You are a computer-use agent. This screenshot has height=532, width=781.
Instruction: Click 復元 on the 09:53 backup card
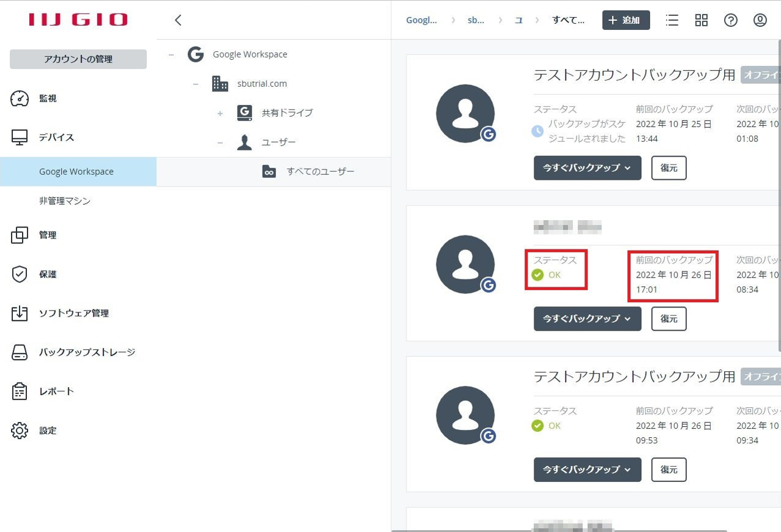669,470
